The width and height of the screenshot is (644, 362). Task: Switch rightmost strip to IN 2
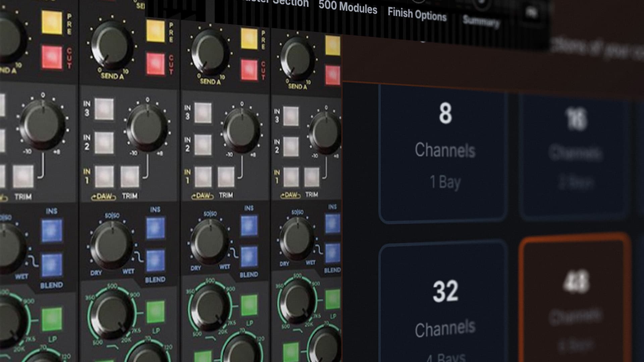[x=291, y=147]
